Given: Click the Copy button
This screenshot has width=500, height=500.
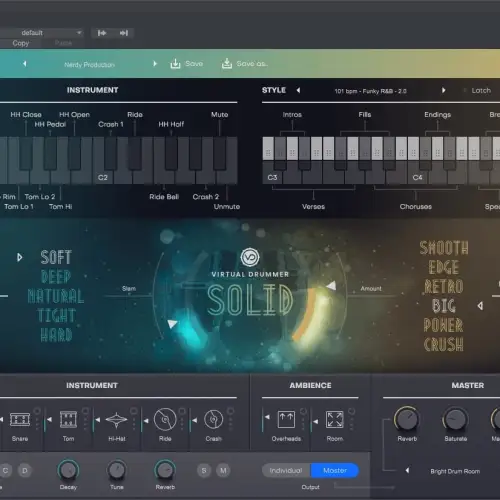Looking at the screenshot, I should pyautogui.click(x=21, y=43).
